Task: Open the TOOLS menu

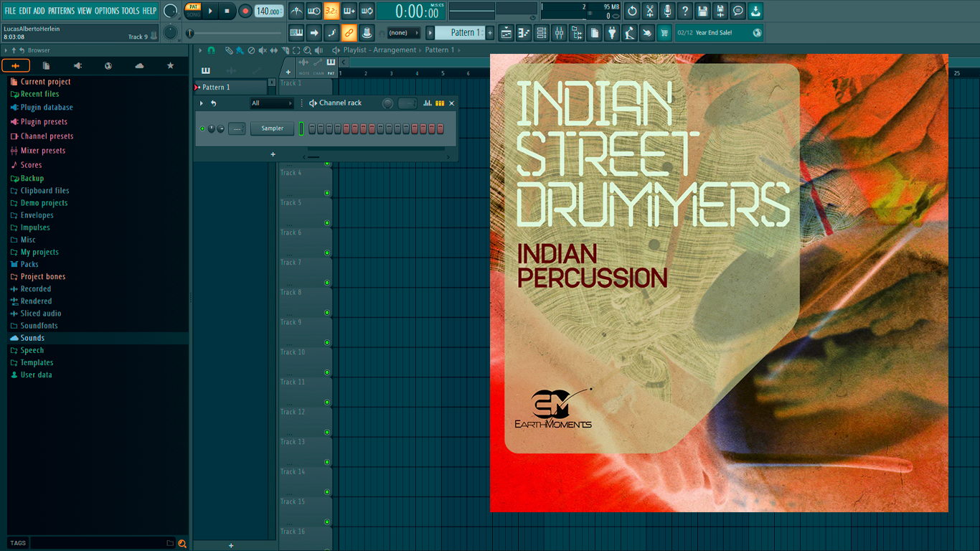Action: pyautogui.click(x=131, y=11)
